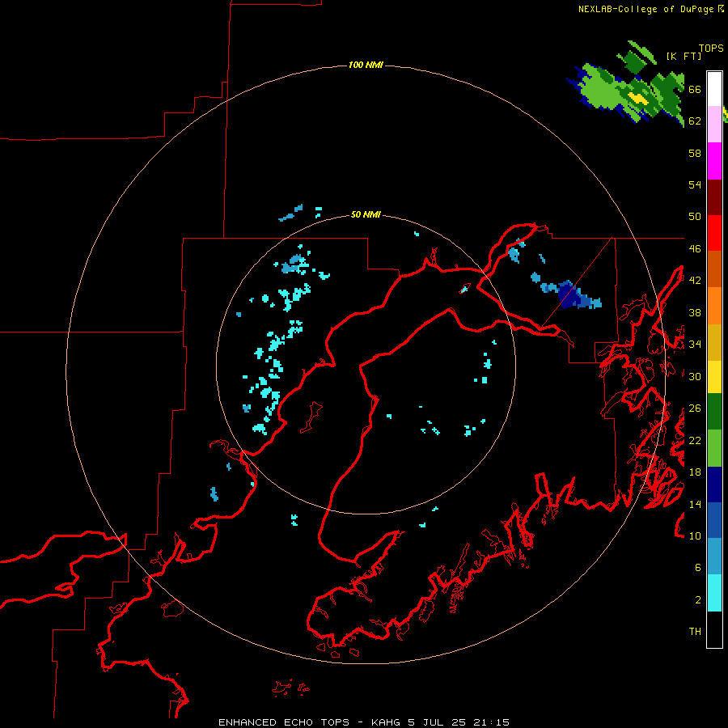Click the yellow core of the green echo
Viewport: 728px width, 728px height.
(638, 98)
